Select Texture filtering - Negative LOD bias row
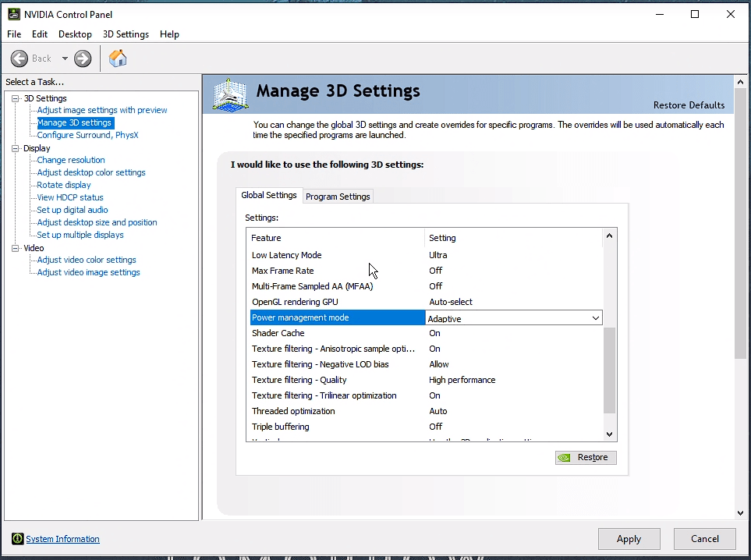Screen dimensions: 751x560 (427, 364)
